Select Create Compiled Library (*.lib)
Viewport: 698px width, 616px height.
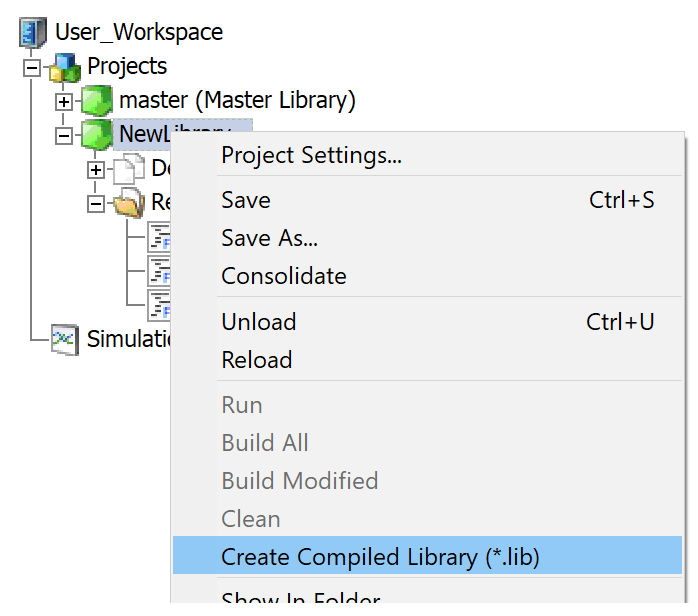coord(380,557)
